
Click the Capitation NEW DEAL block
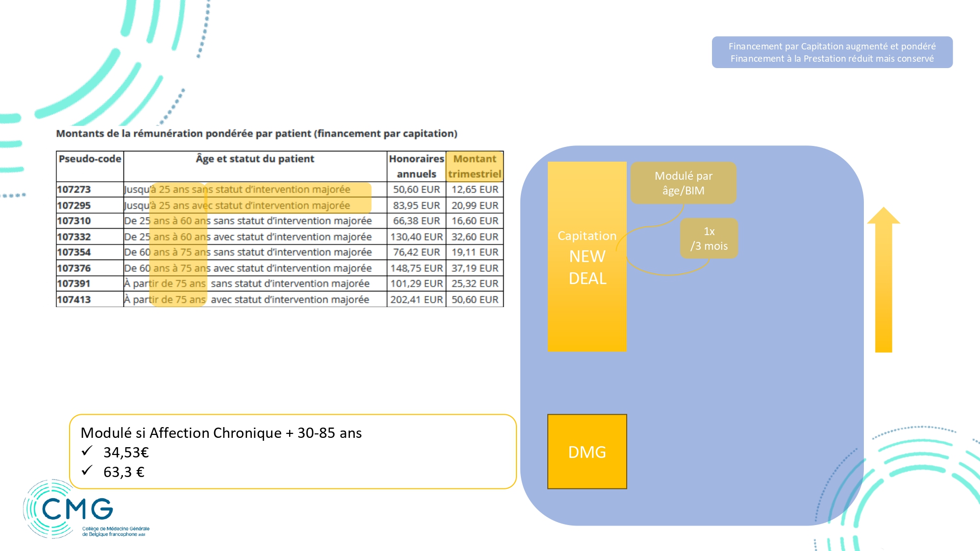587,257
